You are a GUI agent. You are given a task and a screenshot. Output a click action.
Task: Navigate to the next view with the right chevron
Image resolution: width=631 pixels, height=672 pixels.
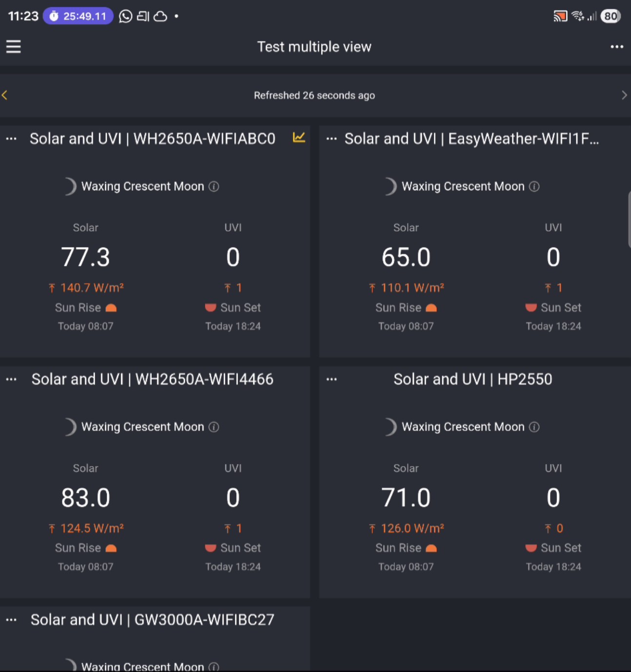624,95
